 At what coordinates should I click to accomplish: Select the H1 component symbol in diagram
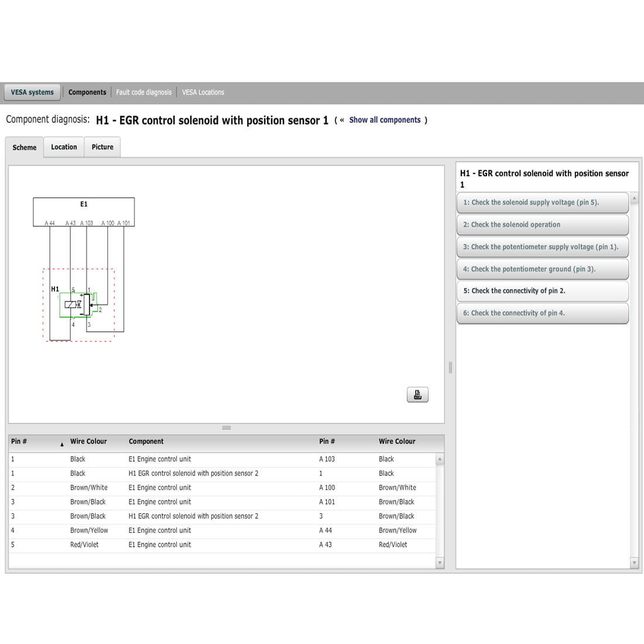click(78, 305)
